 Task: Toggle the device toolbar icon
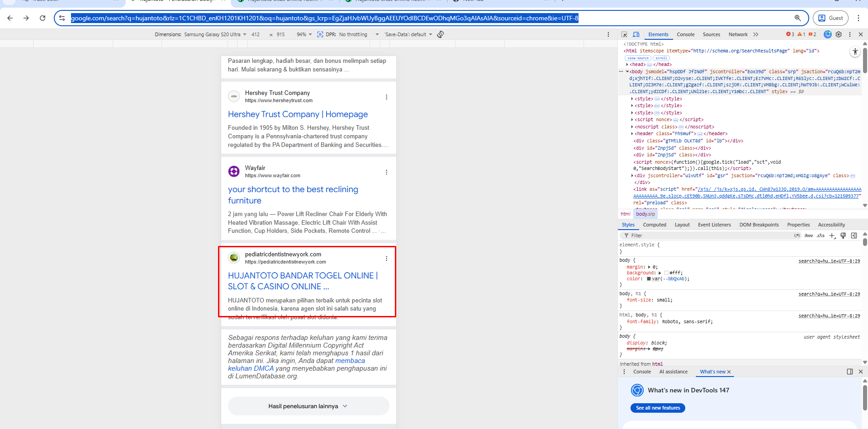(x=636, y=34)
